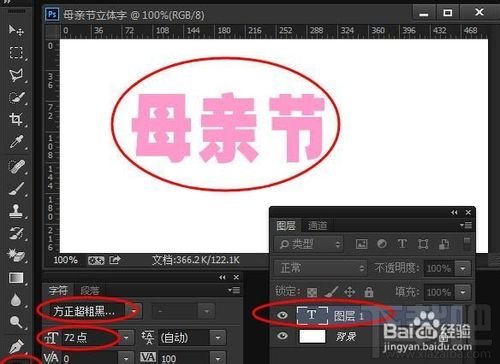The width and height of the screenshot is (500, 364).
Task: Select the Pen tool
Action: pos(17,346)
